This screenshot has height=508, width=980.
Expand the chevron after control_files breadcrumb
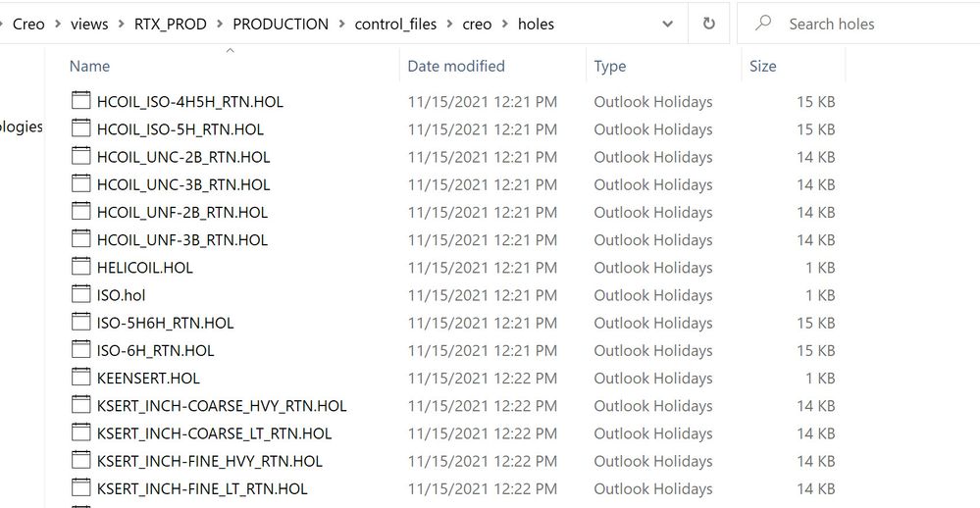point(449,25)
